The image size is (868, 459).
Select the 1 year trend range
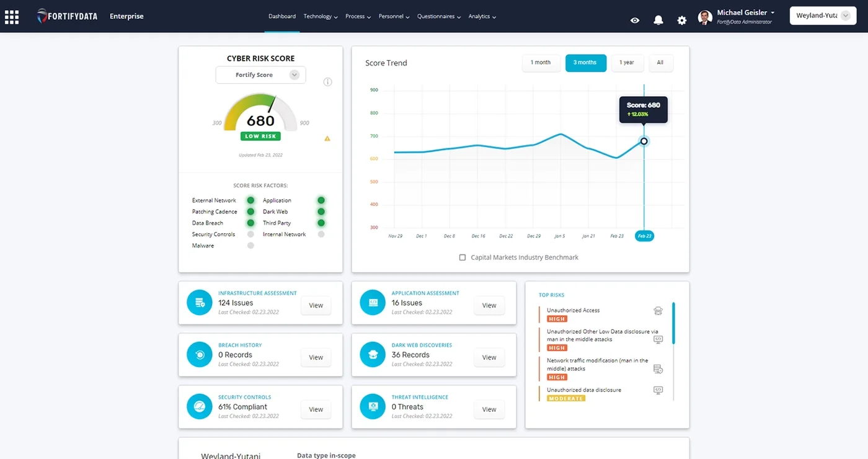coord(627,63)
